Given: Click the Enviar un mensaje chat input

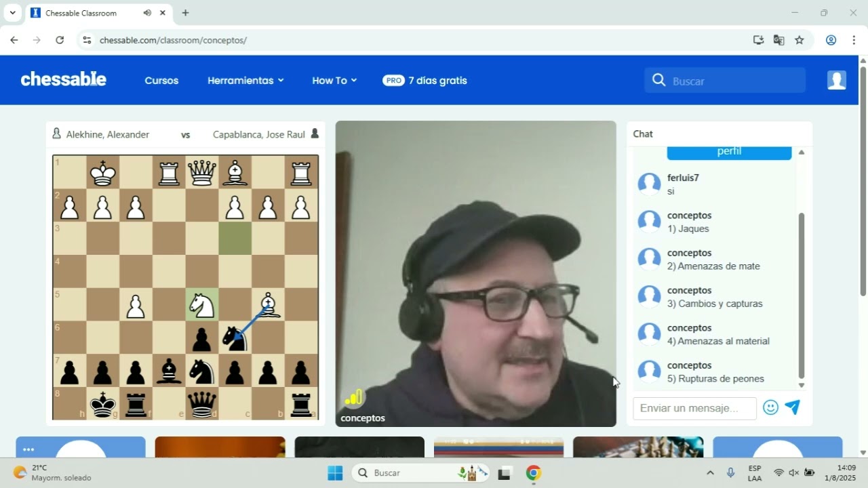Looking at the screenshot, I should click(x=694, y=408).
